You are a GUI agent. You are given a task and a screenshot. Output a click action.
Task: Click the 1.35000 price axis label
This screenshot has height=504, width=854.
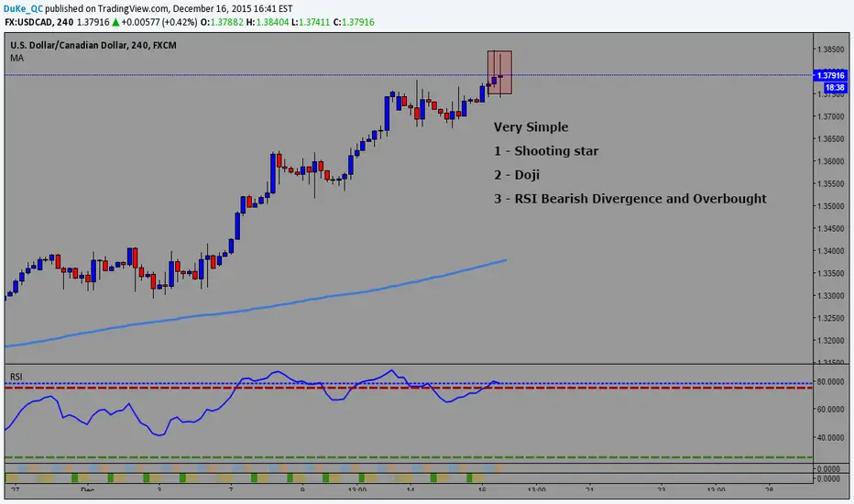pyautogui.click(x=830, y=206)
